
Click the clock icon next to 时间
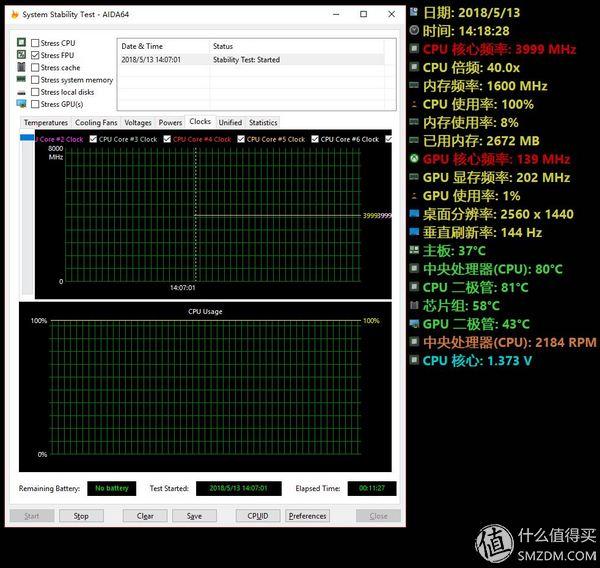point(414,30)
